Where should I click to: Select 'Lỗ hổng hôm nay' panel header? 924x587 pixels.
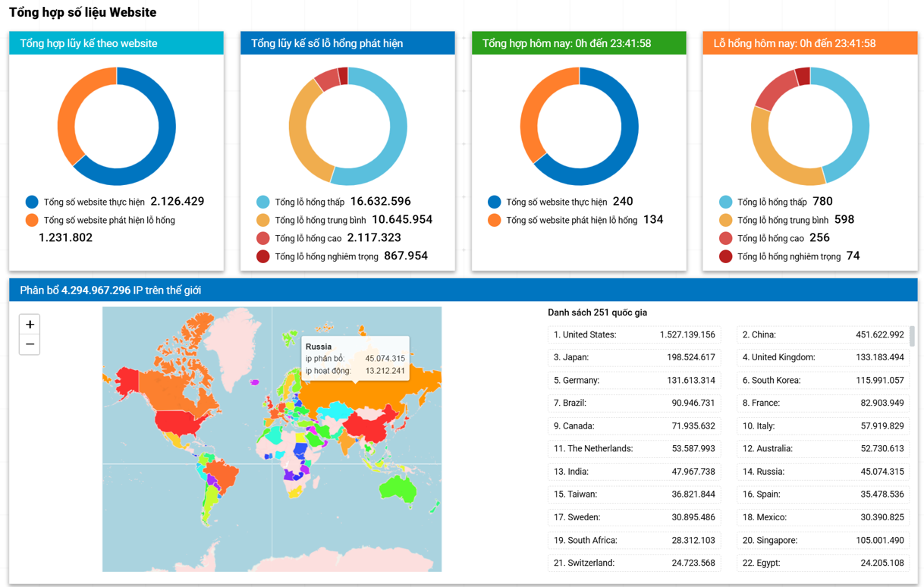(809, 43)
